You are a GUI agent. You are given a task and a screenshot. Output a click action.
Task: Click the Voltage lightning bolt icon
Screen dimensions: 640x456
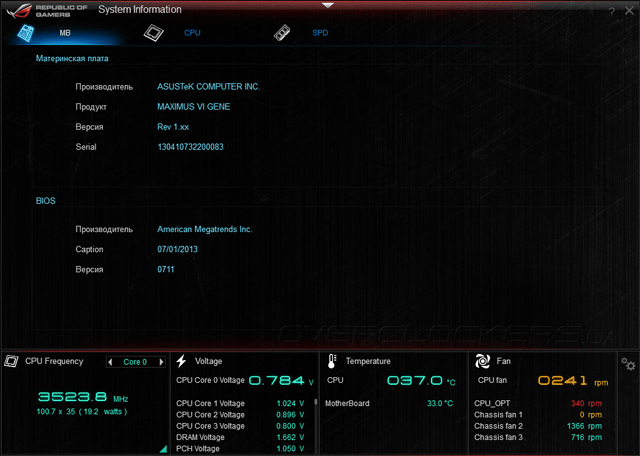(182, 361)
